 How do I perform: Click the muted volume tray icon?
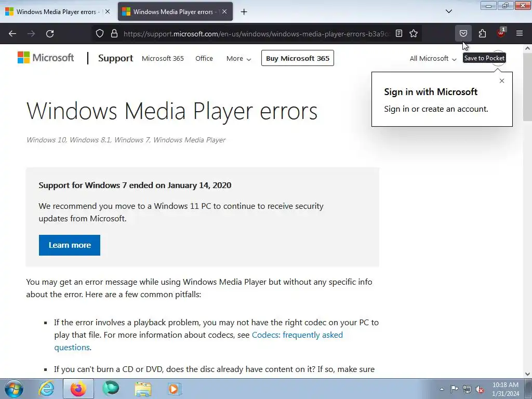pos(480,389)
